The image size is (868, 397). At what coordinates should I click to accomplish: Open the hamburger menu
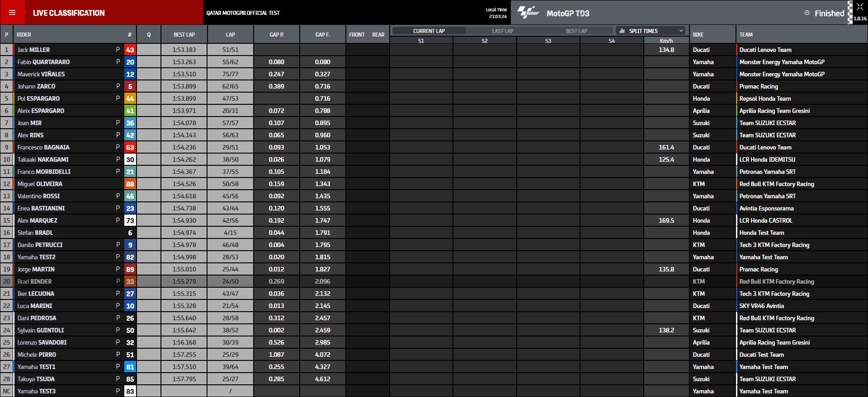point(12,13)
